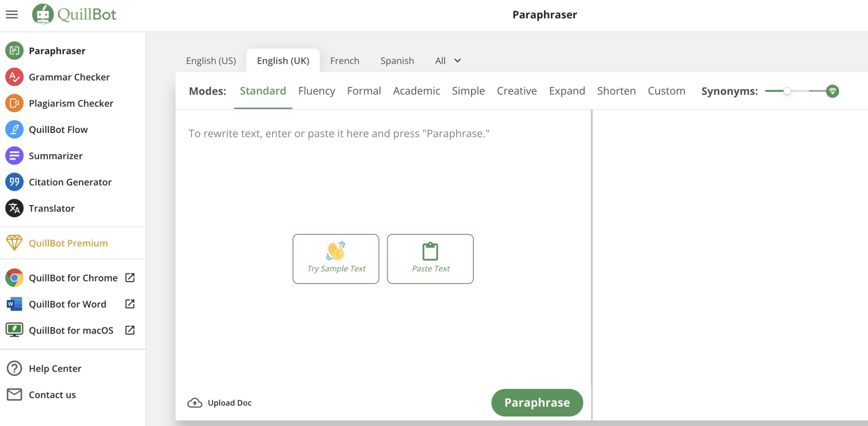The width and height of the screenshot is (868, 426).
Task: Click the QuillBot for Chrome label
Action: click(x=73, y=278)
